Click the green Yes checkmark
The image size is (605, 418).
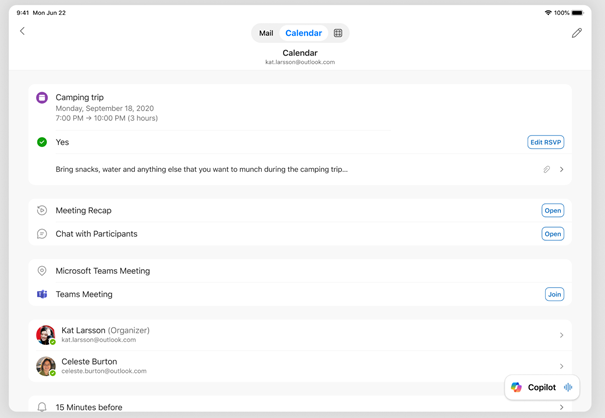pos(42,142)
